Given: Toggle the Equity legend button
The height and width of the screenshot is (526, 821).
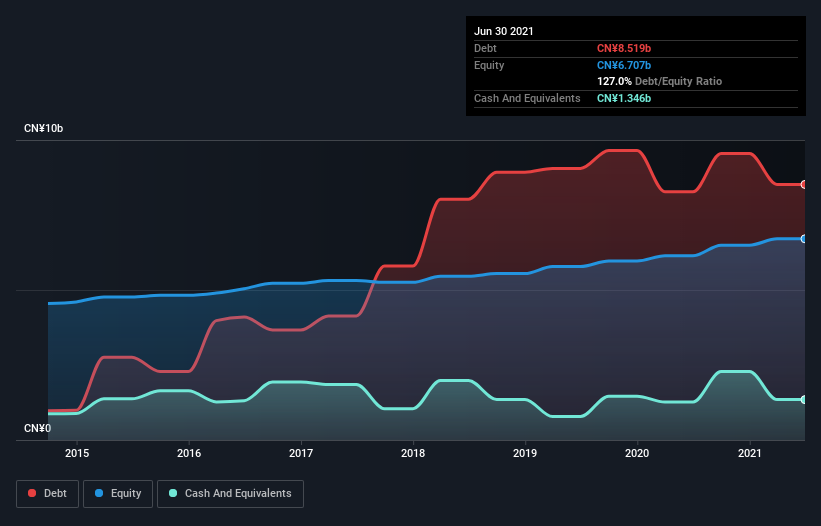Looking at the screenshot, I should pyautogui.click(x=118, y=494).
